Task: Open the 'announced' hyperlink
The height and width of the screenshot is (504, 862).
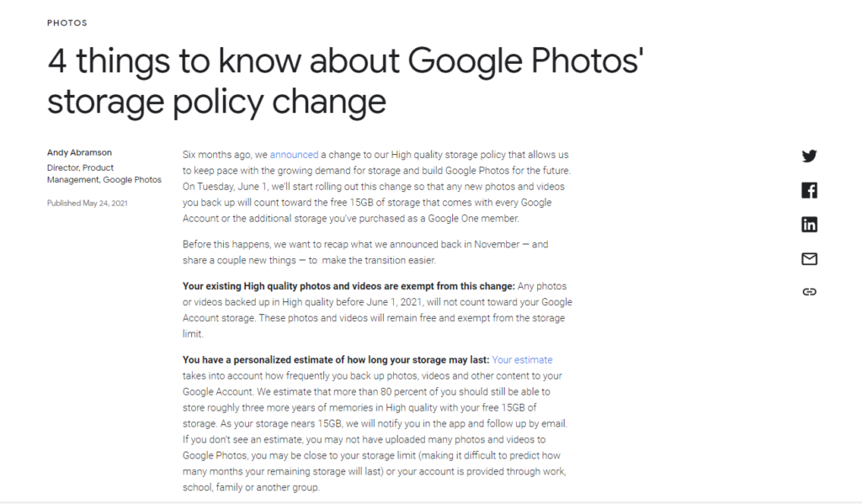Action: point(294,155)
